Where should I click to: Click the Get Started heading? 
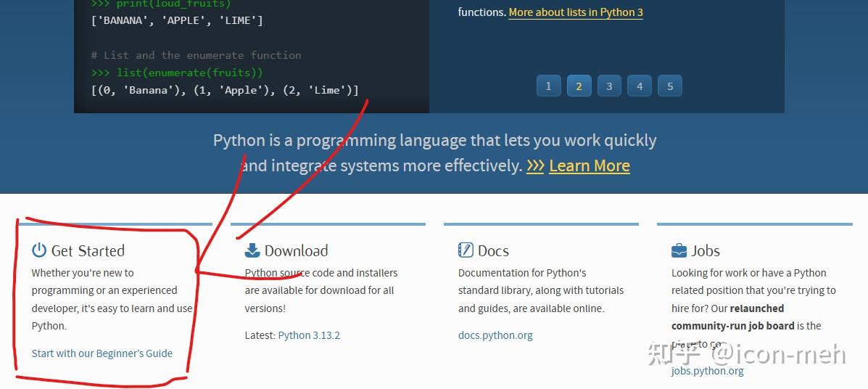(88, 250)
